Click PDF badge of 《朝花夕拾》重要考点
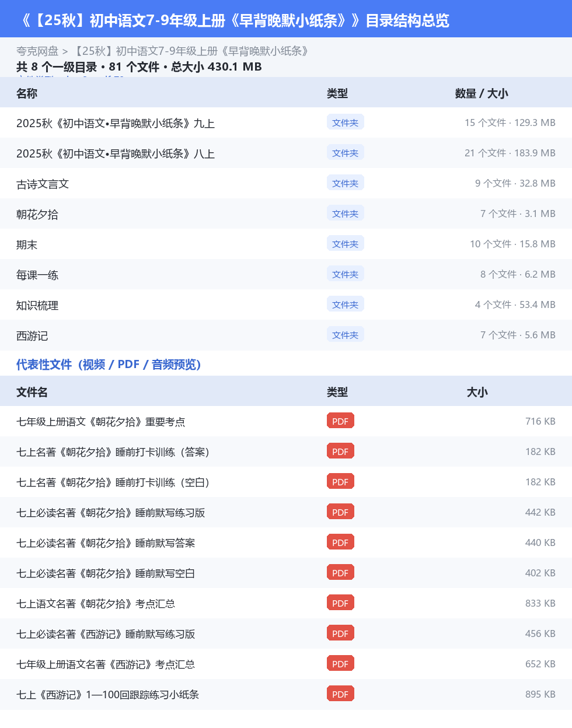The image size is (572, 728). click(340, 421)
